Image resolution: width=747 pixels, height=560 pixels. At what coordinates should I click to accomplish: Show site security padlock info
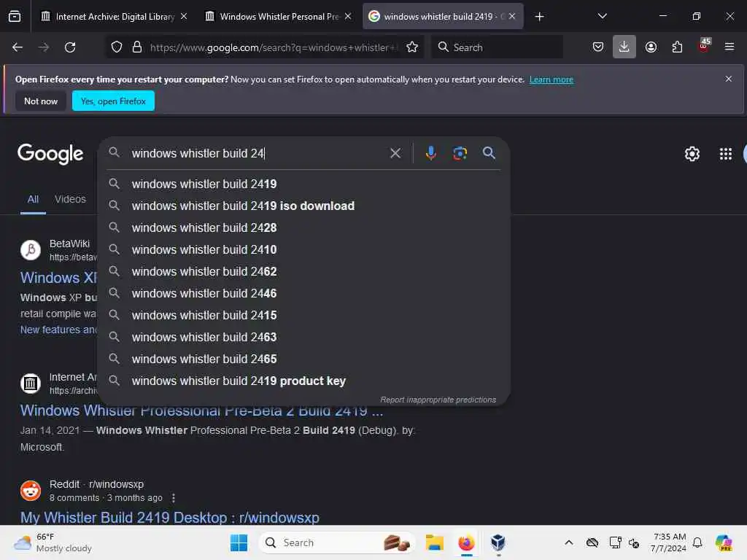click(137, 47)
